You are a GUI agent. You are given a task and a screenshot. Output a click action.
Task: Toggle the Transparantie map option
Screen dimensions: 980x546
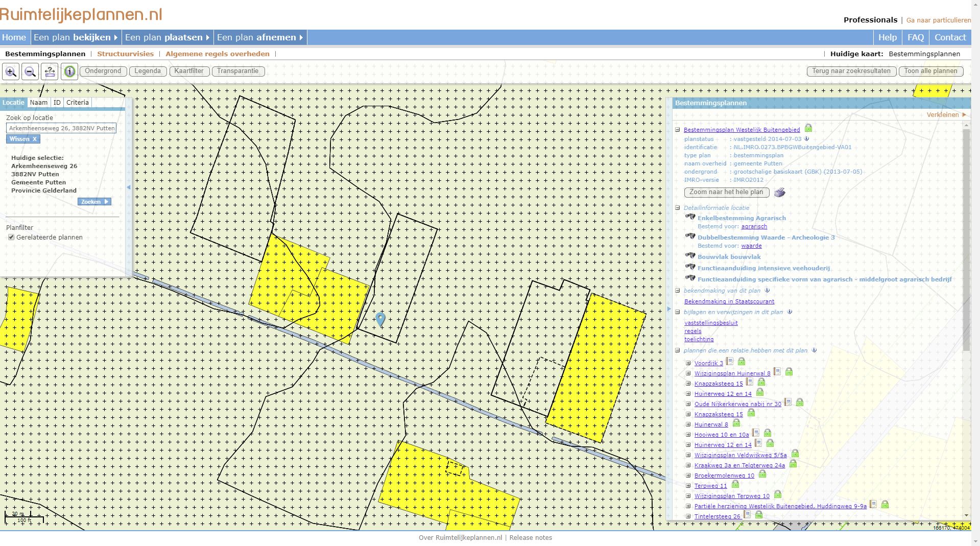pos(238,71)
